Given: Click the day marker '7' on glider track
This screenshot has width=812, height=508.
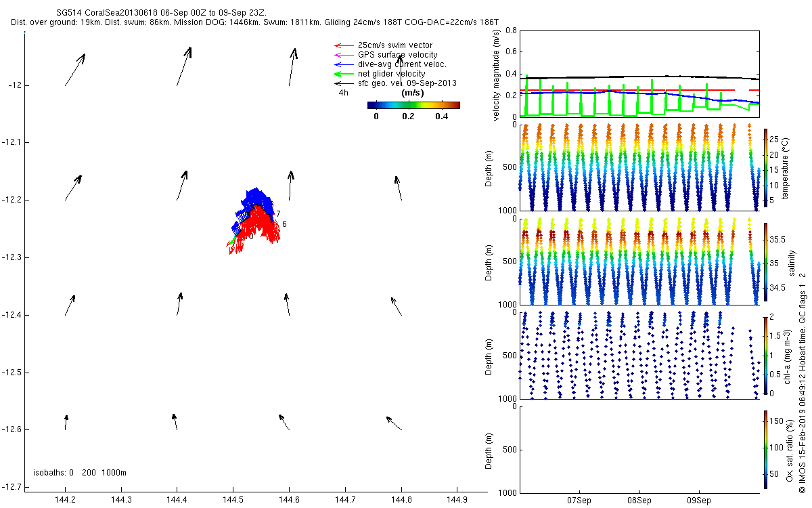Looking at the screenshot, I should coord(278,214).
